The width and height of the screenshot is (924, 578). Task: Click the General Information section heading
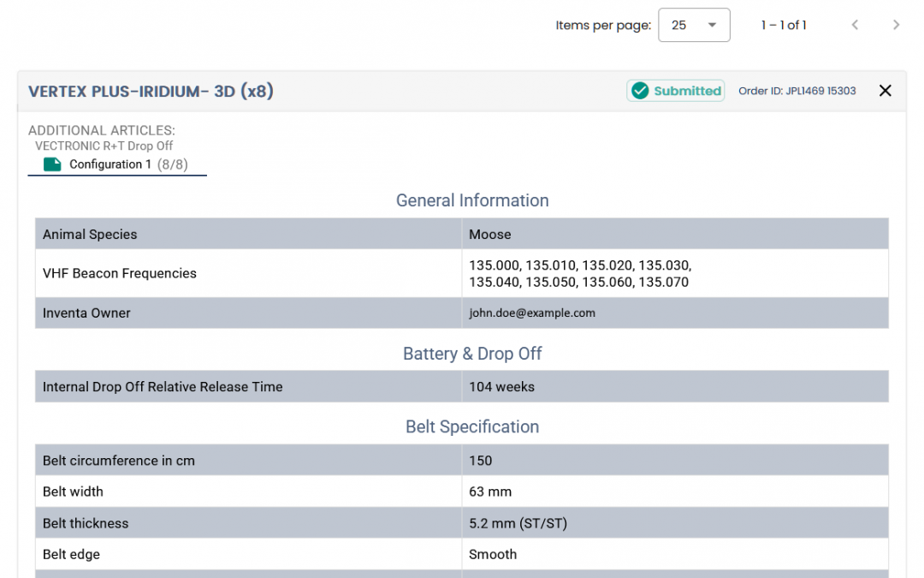[472, 200]
